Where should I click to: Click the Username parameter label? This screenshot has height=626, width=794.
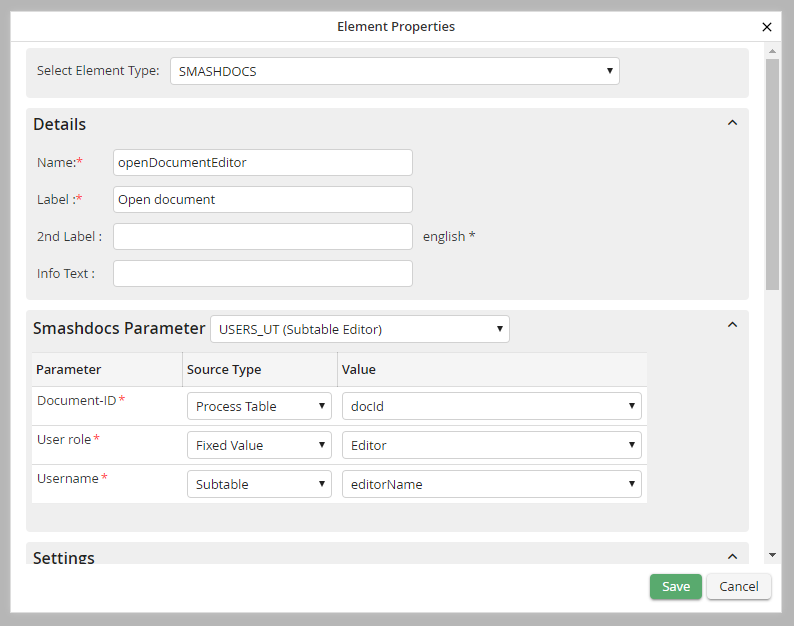pos(68,479)
